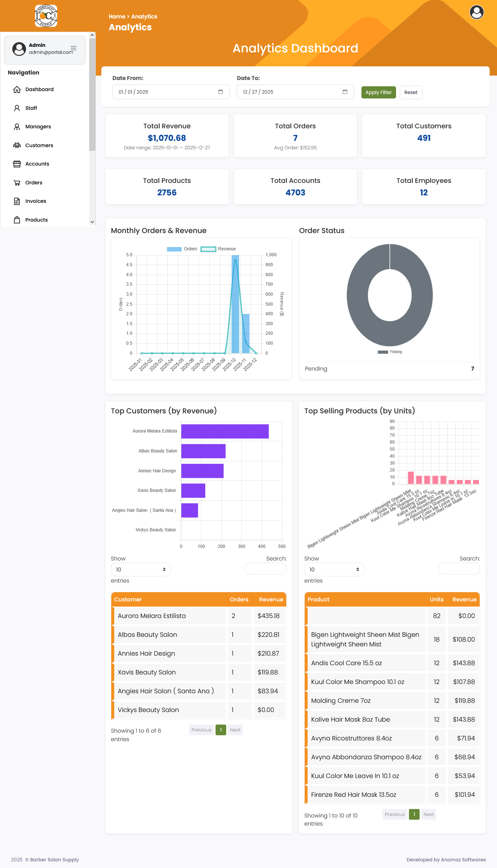Click the Top Customers search field
Screen dimensions: 497x868
click(265, 569)
